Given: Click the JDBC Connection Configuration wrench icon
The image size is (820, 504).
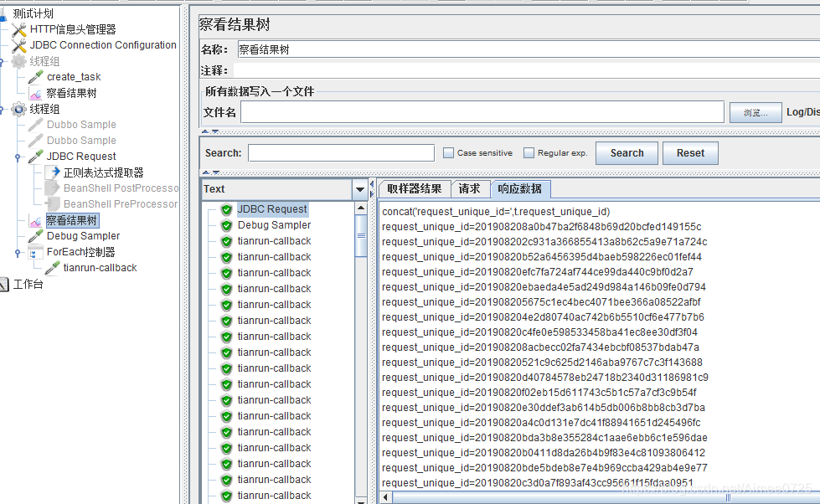Looking at the screenshot, I should point(18,45).
